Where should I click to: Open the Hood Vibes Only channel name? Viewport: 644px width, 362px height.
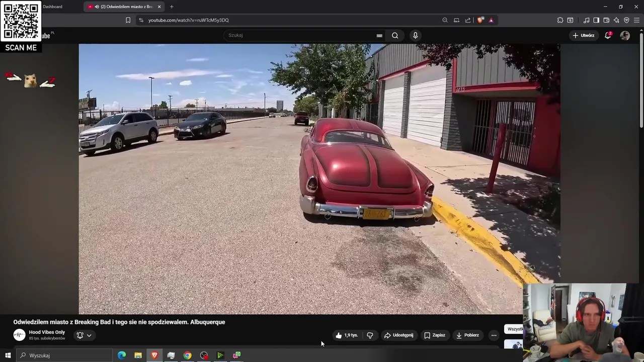point(47,332)
